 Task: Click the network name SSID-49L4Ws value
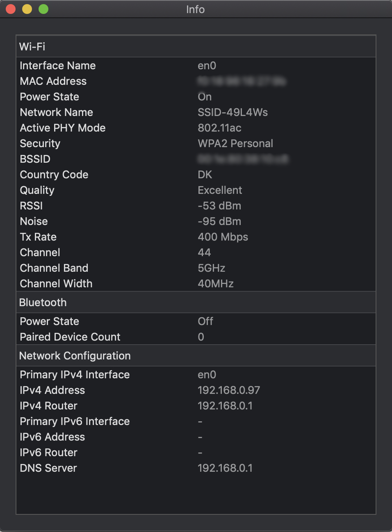point(232,112)
